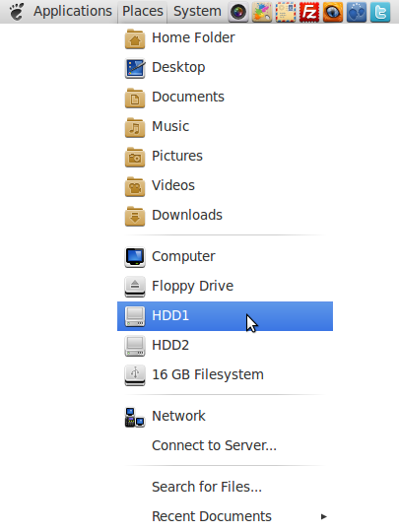Click the camera lens launcher icon
Viewport: 399px width, 532px height.
tap(238, 12)
